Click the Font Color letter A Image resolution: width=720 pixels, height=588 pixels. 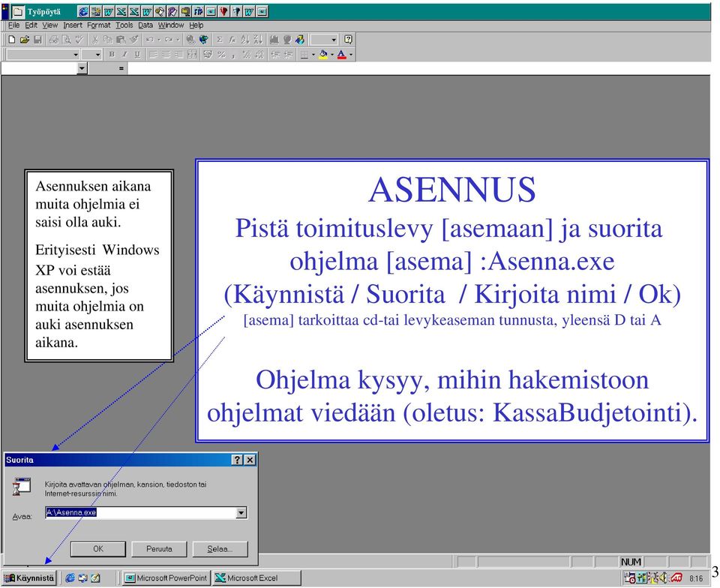click(342, 55)
